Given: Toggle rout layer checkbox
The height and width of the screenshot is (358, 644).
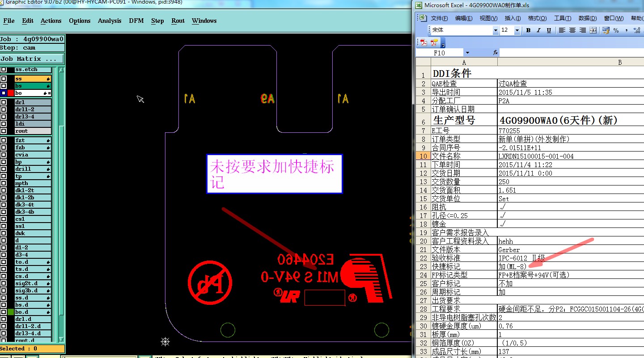Looking at the screenshot, I should 4,131.
